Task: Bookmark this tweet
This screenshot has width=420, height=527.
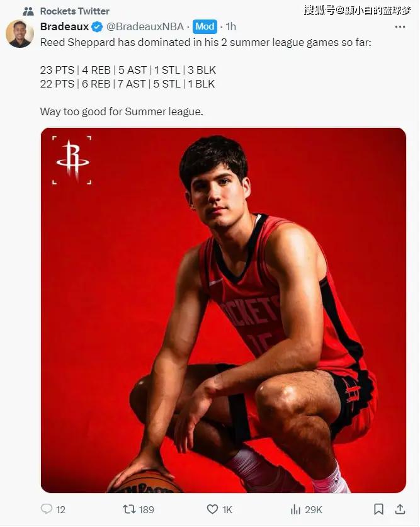Action: 378,509
